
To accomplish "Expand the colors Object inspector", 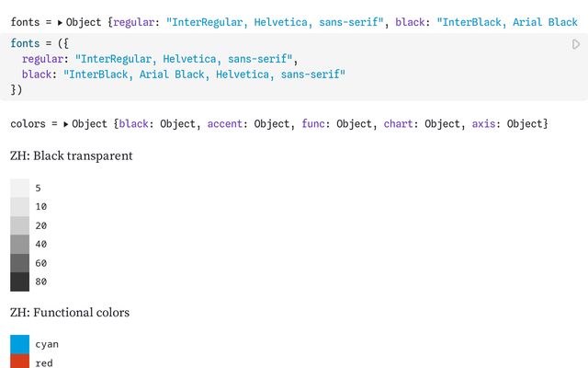I will [66, 124].
